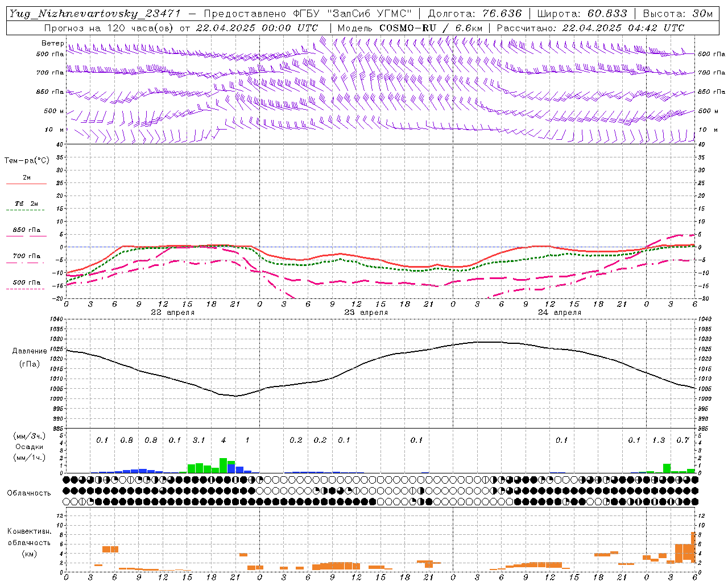Screen dimensions: 728x582
Task: Click the "Осадки" precipitation label
Action: [29, 447]
